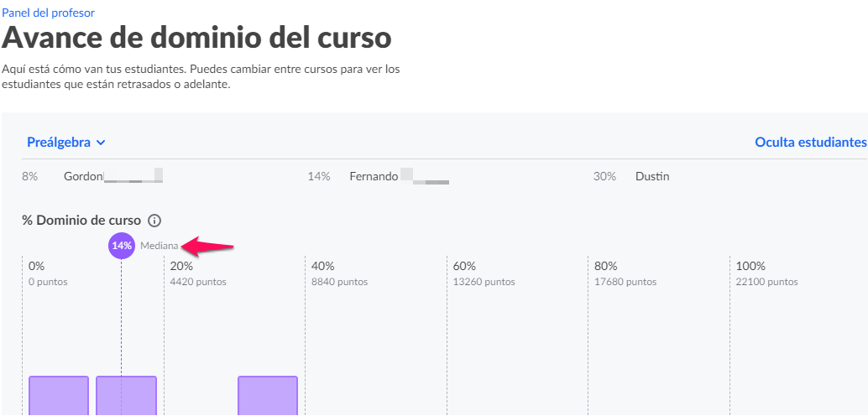Click the 80% 17680 puntos axis label
The image size is (868, 416).
pyautogui.click(x=625, y=273)
